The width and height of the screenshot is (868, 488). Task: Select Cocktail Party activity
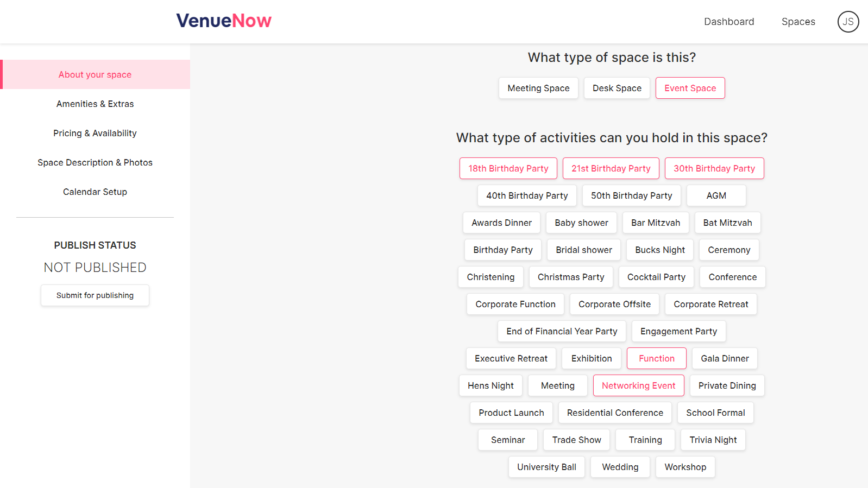[x=656, y=277]
